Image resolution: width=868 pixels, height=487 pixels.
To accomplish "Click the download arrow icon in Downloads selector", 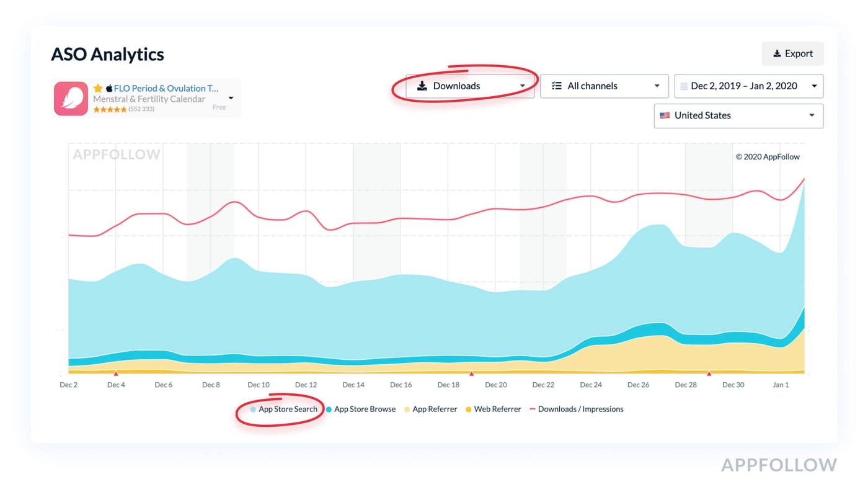I will (422, 86).
